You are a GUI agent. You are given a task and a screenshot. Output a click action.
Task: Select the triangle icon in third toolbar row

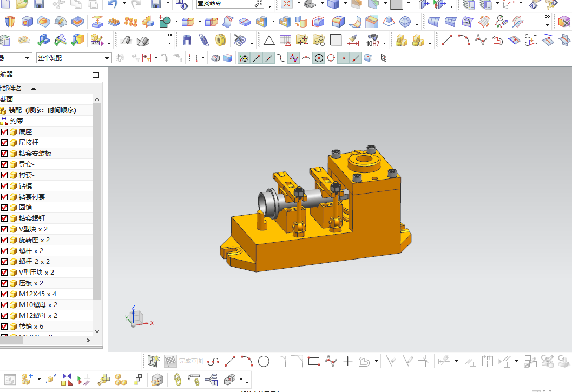(x=269, y=41)
